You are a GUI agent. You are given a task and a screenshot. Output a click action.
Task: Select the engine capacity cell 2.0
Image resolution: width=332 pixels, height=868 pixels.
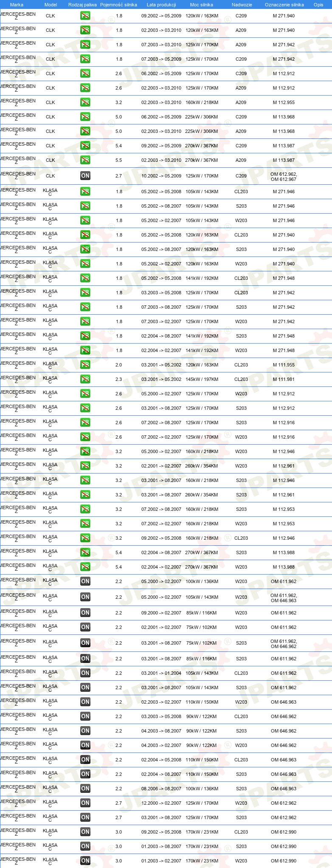(x=118, y=365)
